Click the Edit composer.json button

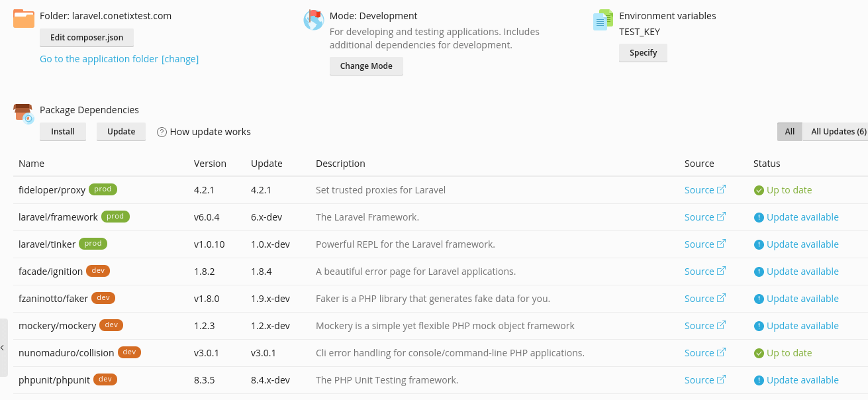(x=87, y=38)
